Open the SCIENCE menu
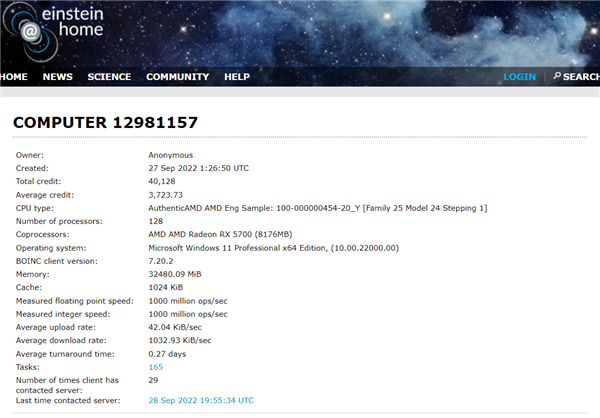The width and height of the screenshot is (600, 418). 109,77
